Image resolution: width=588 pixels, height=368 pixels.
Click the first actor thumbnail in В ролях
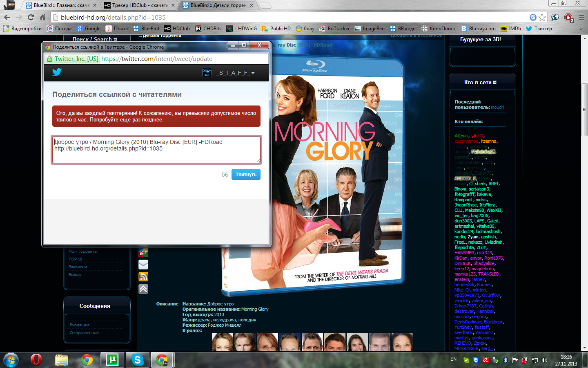pyautogui.click(x=223, y=342)
